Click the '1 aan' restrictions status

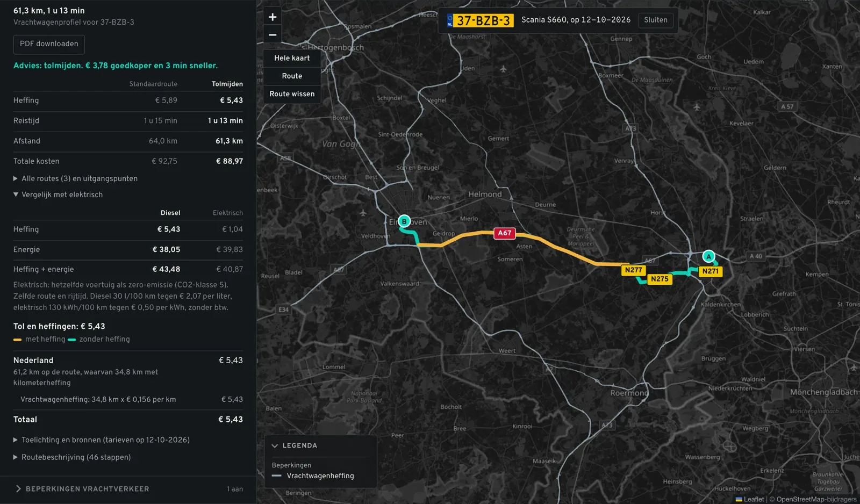point(235,489)
